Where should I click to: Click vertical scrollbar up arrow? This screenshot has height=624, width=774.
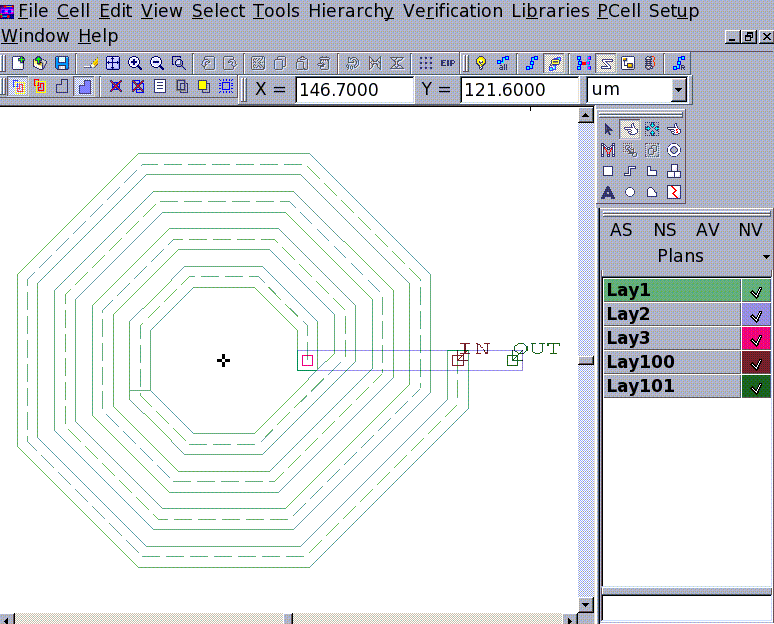coord(585,116)
